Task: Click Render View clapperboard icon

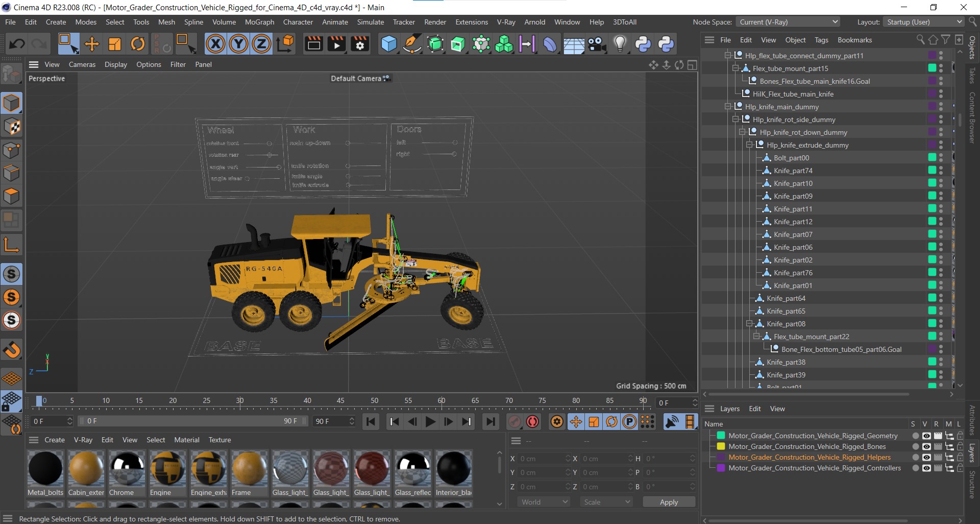Action: (313, 44)
